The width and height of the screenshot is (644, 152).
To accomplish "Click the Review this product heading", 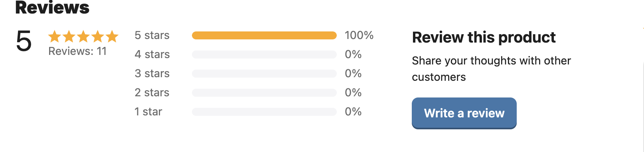I will click(x=484, y=37).
